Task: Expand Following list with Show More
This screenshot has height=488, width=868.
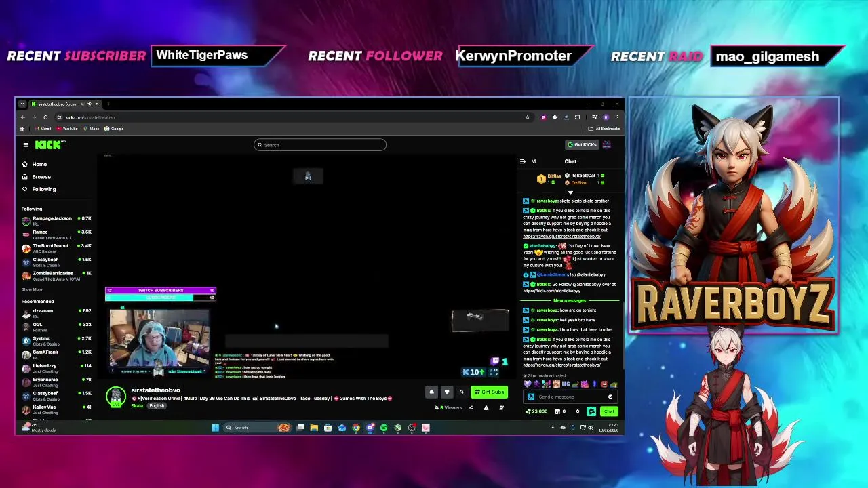Action: click(32, 289)
